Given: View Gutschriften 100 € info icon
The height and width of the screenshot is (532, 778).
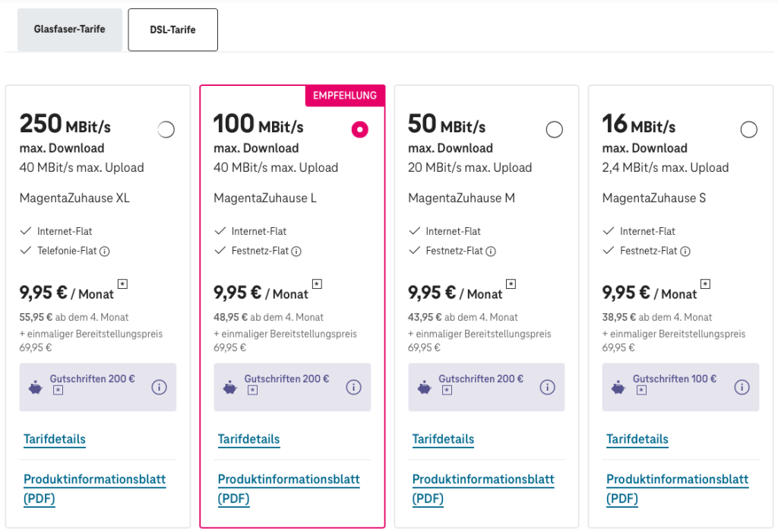Looking at the screenshot, I should pos(742,387).
